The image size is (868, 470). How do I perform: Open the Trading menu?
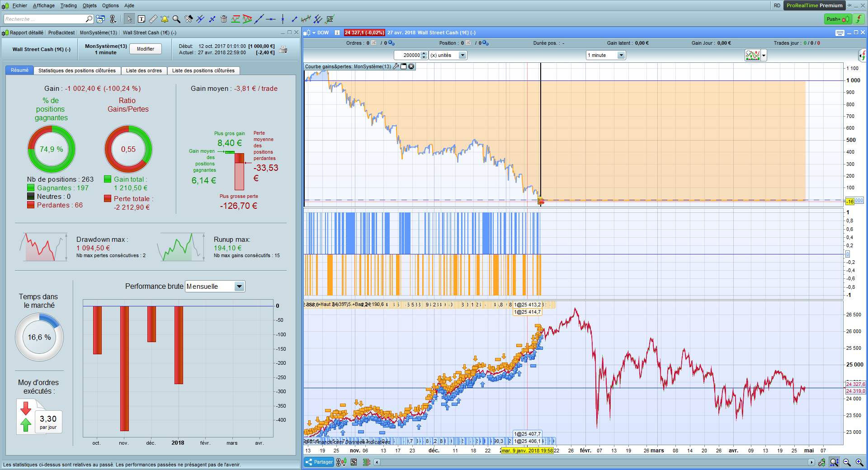(x=69, y=5)
